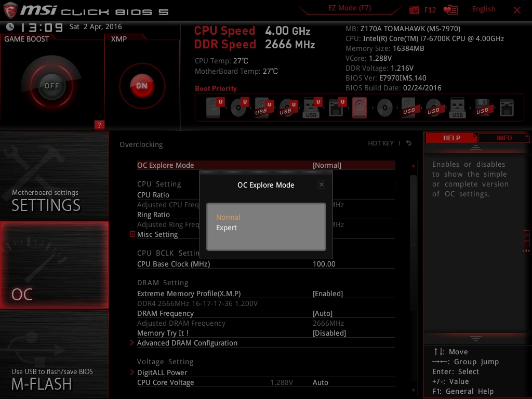Click scroll up arrow of settings list
This screenshot has width=532, height=399.
pyautogui.click(x=413, y=166)
